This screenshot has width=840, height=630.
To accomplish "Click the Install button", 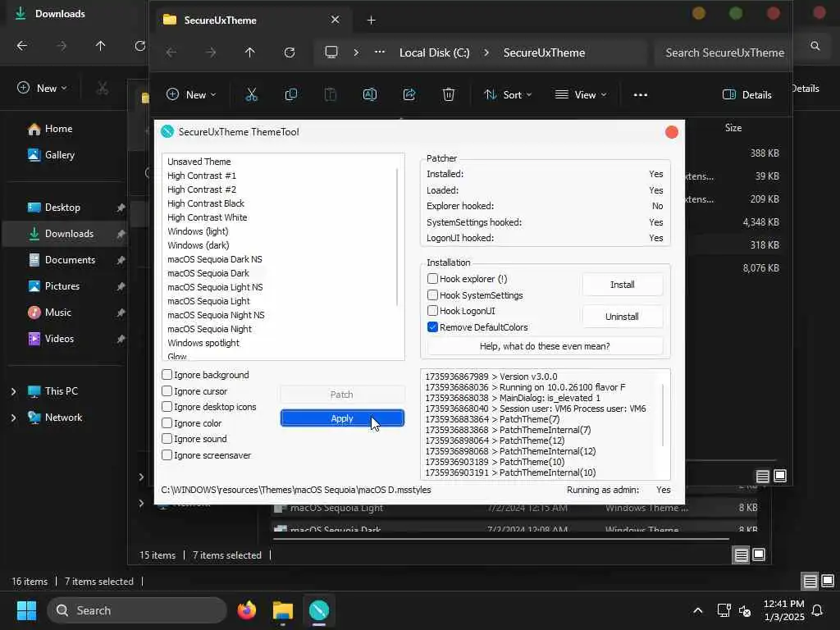I will point(622,285).
